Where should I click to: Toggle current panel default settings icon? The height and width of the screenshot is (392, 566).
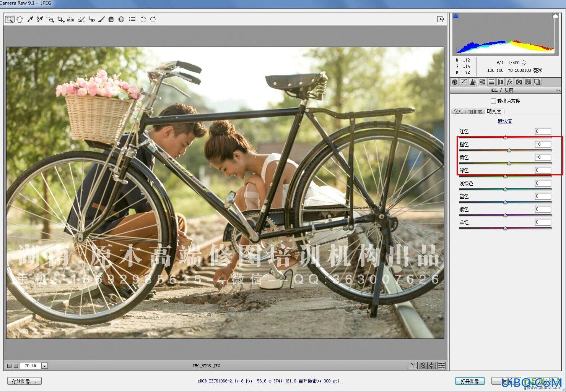coord(442,366)
